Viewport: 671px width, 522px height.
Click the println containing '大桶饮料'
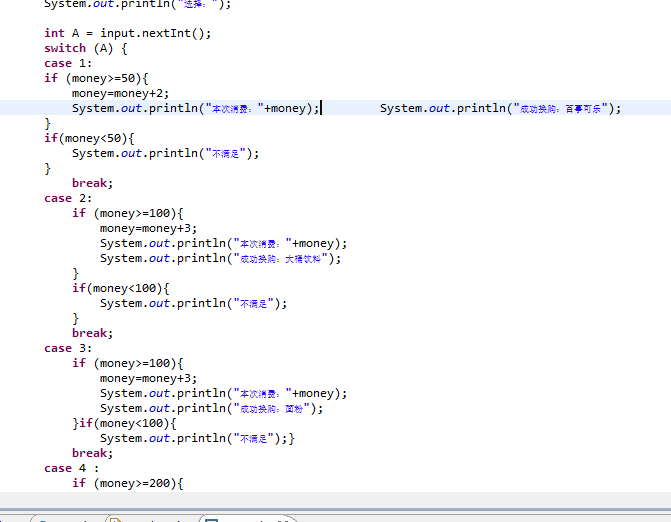pyautogui.click(x=220, y=258)
